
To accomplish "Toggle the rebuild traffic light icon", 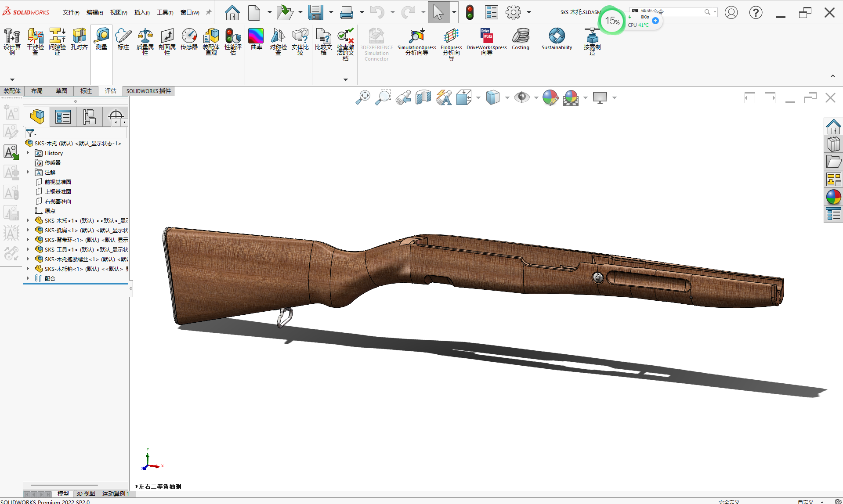I will click(470, 12).
